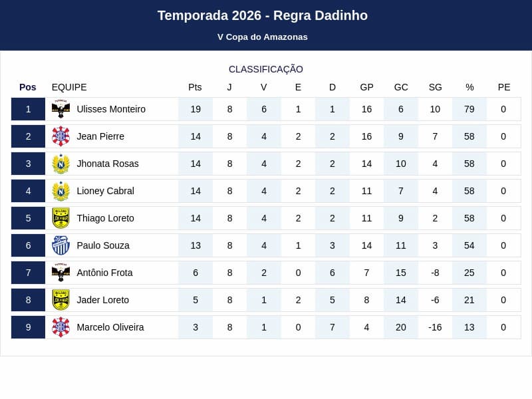Image resolution: width=532 pixels, height=399 pixels.
Task: Click the CLASSIFICAÇÃO section heading
Action: tap(265, 69)
